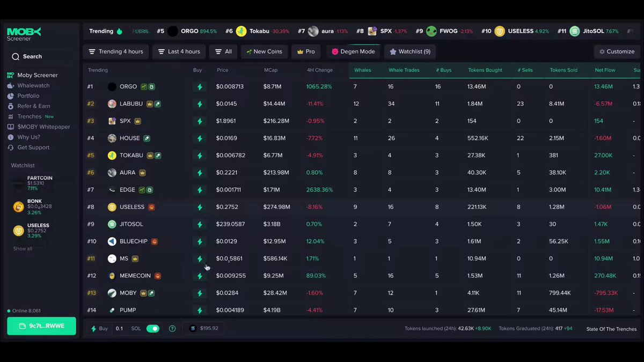644x362 pixels.
Task: Open Whalewatch in the sidebar
Action: click(x=33, y=85)
